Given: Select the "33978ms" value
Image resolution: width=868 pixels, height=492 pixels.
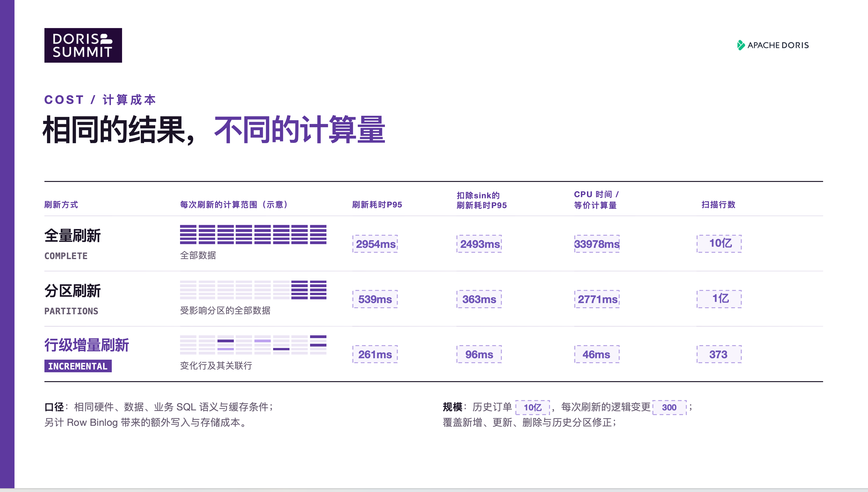Looking at the screenshot, I should [597, 244].
